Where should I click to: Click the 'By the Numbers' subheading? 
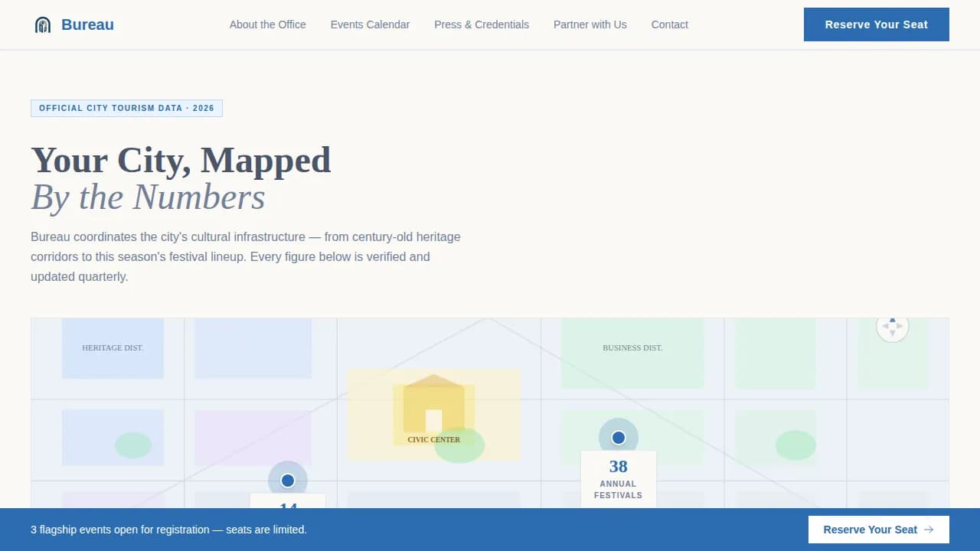148,197
